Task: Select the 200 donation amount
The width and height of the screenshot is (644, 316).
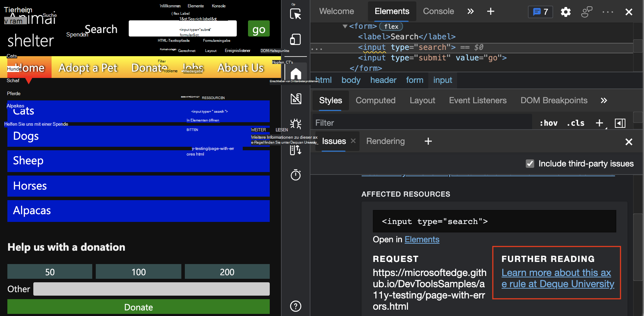Action: pos(227,271)
